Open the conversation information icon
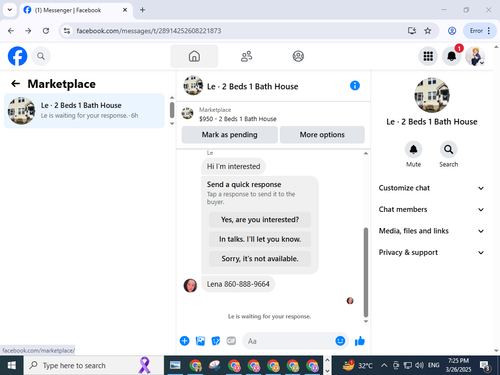 tap(355, 86)
